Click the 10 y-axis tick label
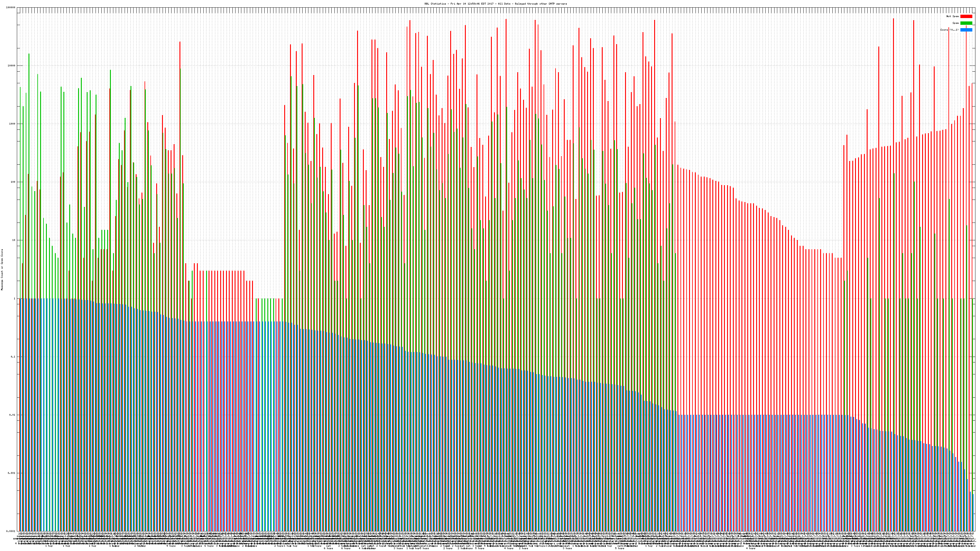This screenshot has height=551, width=980. click(x=14, y=240)
